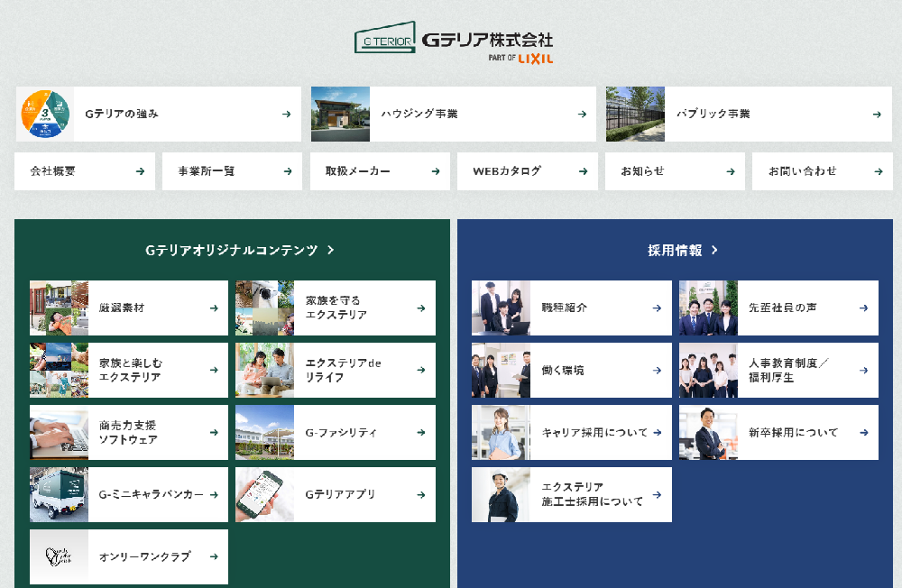902x588 pixels.
Task: Open the パブリック事業 card
Action: point(749,114)
